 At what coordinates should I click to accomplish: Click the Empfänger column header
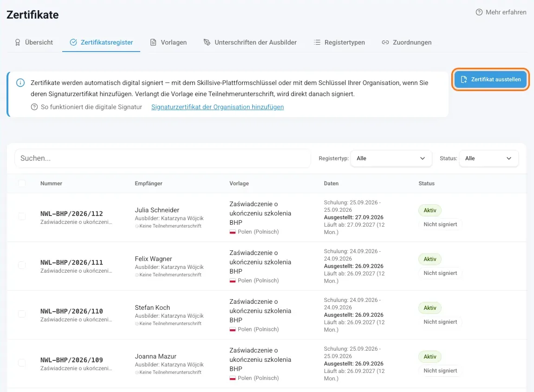[x=149, y=183]
